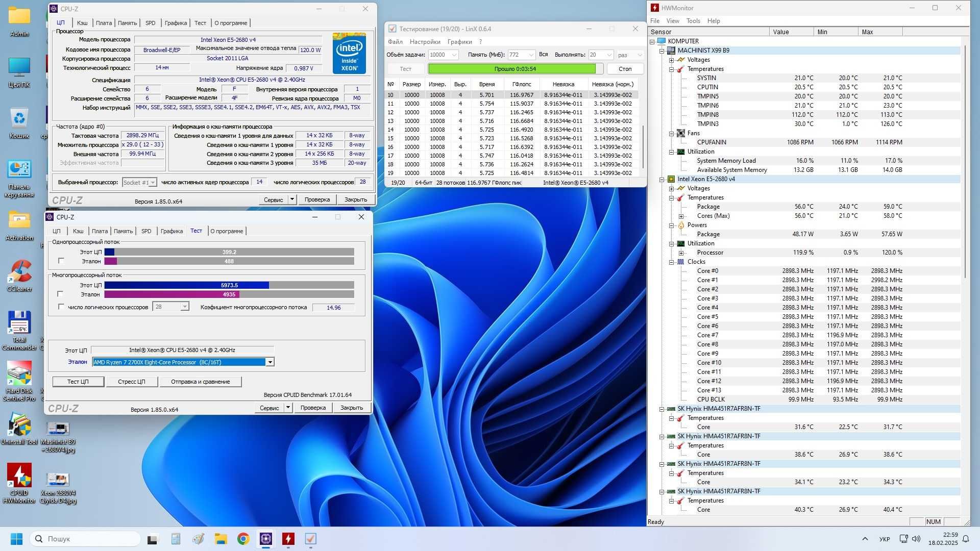980x551 pixels.
Task: Open the Память tab in lower CPU-Z
Action: coord(123,231)
